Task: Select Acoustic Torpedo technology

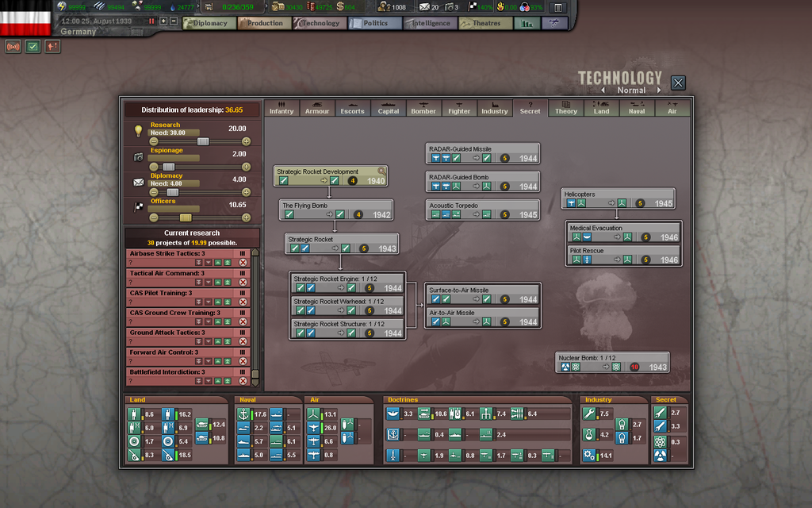Action: point(483,210)
